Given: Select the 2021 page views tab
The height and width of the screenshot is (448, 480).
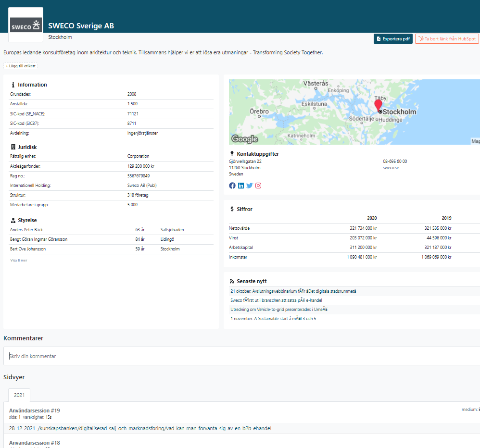Looking at the screenshot, I should click(19, 395).
